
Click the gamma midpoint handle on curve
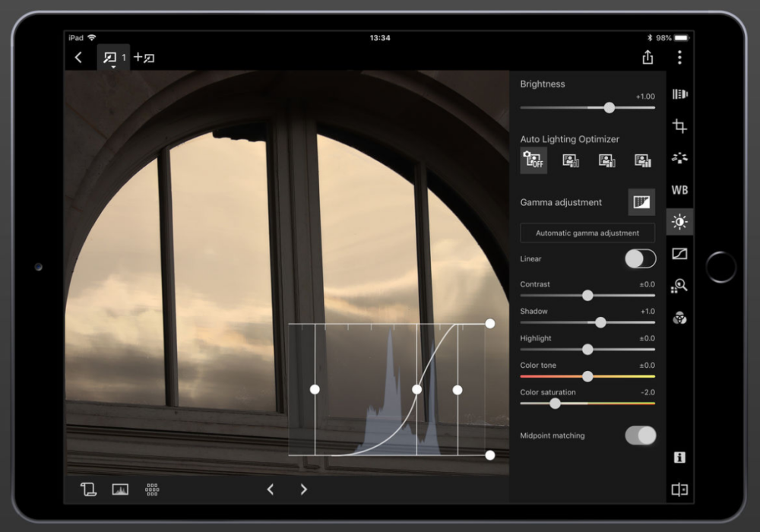pyautogui.click(x=416, y=390)
